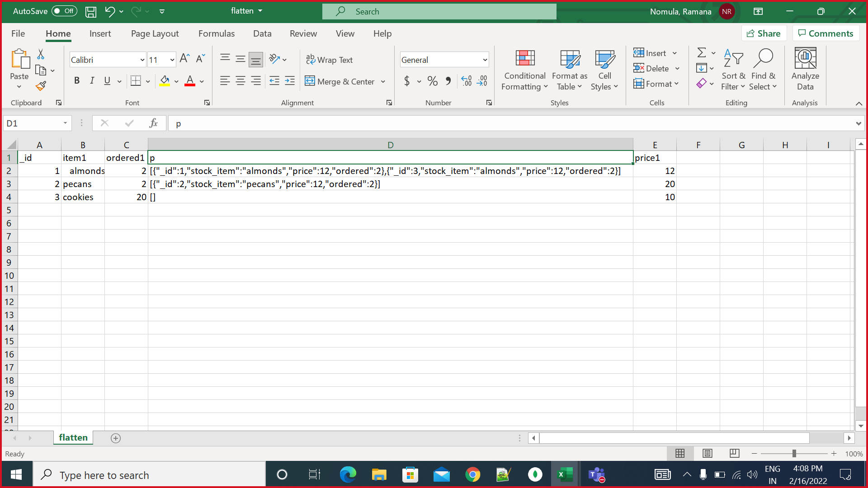Click the Comments button
This screenshot has width=868, height=488.
point(826,33)
